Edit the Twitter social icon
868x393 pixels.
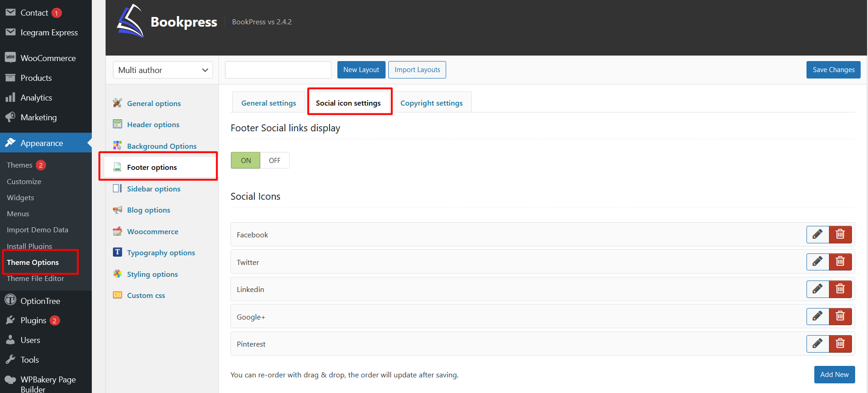818,262
